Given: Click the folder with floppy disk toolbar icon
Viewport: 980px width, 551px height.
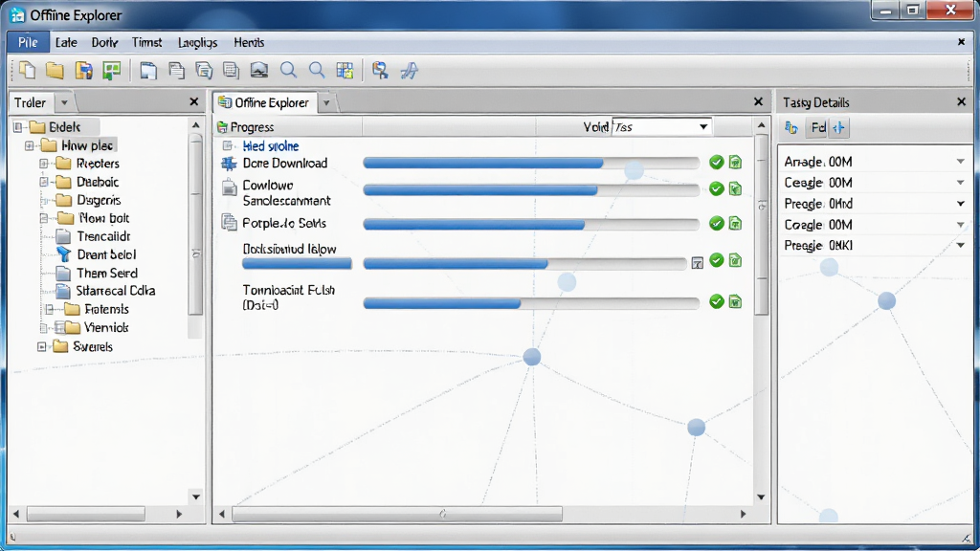Looking at the screenshot, I should [83, 70].
